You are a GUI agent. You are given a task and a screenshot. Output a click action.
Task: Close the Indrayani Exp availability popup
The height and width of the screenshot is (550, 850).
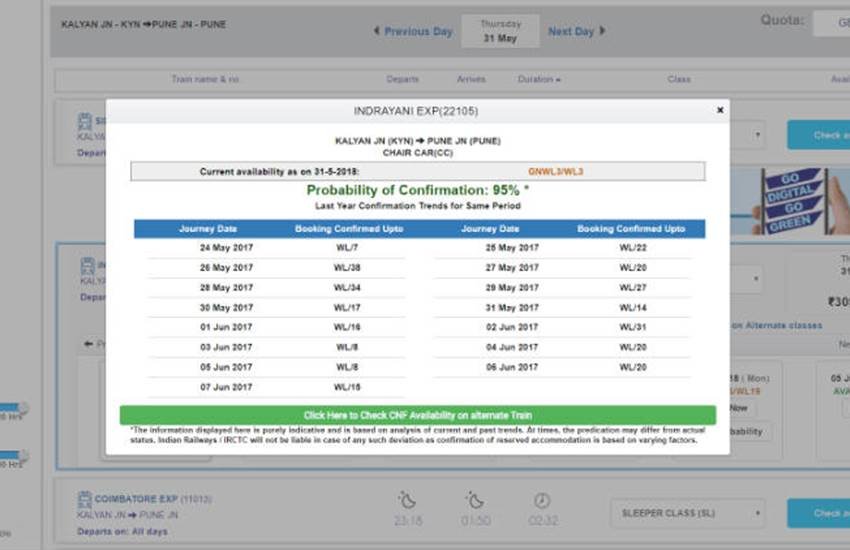(719, 110)
